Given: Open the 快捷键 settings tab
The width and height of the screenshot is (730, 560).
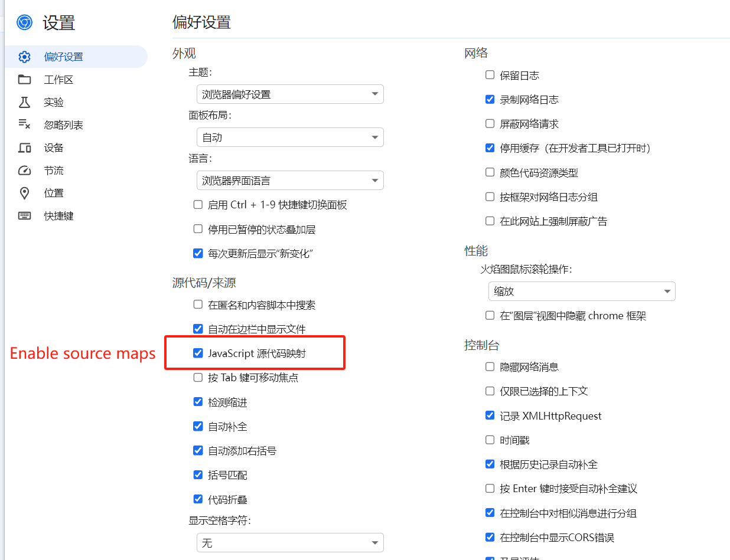Looking at the screenshot, I should (59, 216).
